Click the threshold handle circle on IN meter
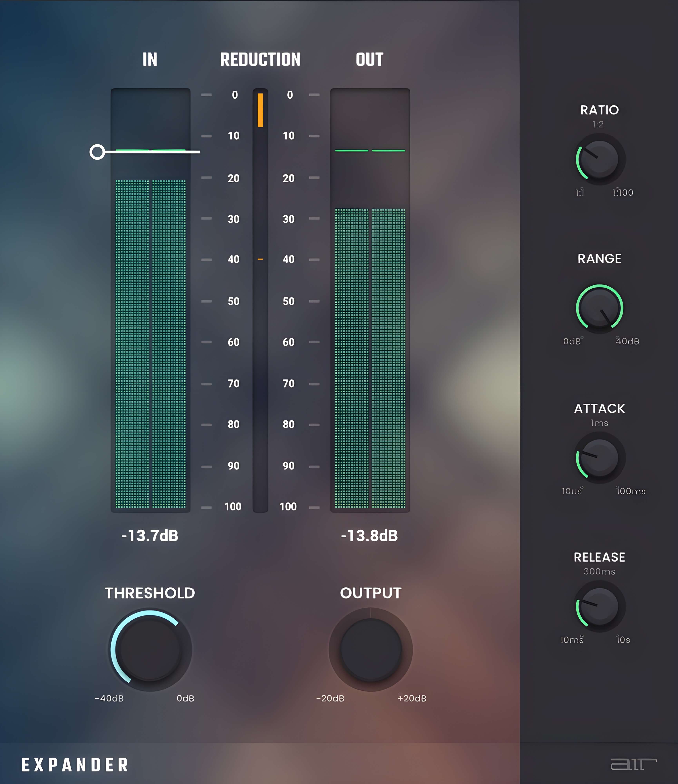Image resolution: width=678 pixels, height=784 pixels. tap(97, 152)
